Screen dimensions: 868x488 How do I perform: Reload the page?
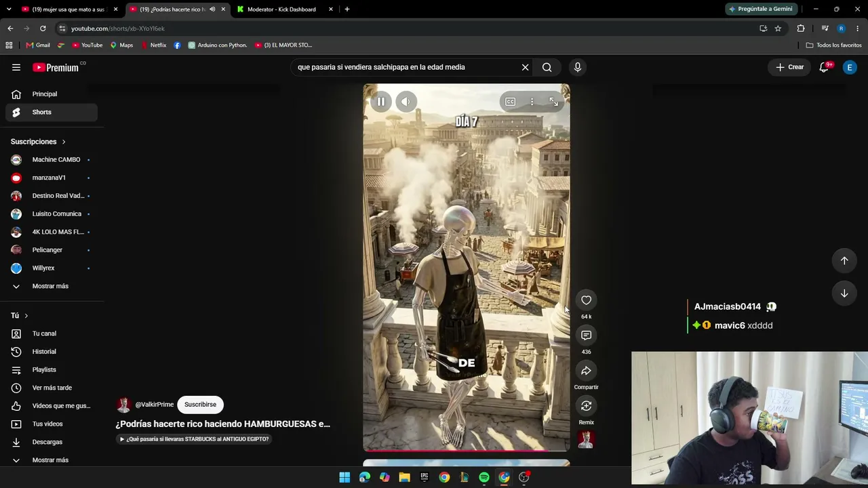point(43,28)
